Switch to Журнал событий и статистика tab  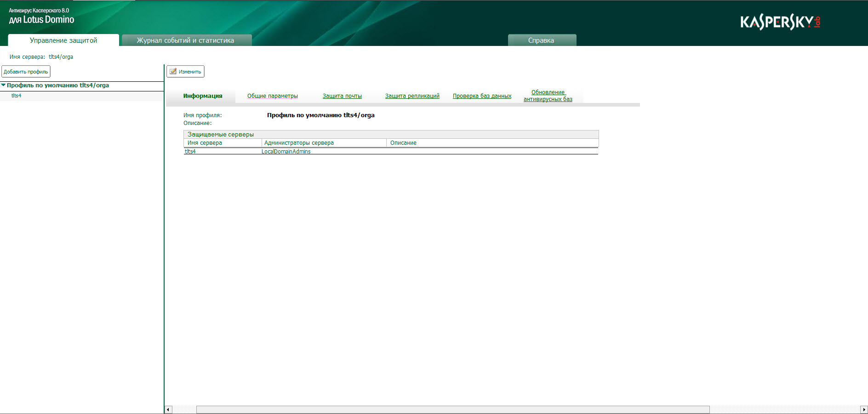(185, 40)
